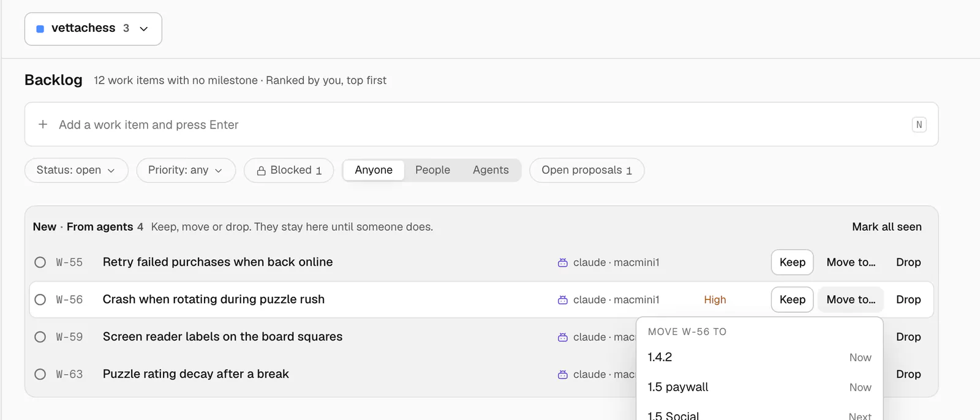Open the vettachess project switcher

(x=93, y=29)
